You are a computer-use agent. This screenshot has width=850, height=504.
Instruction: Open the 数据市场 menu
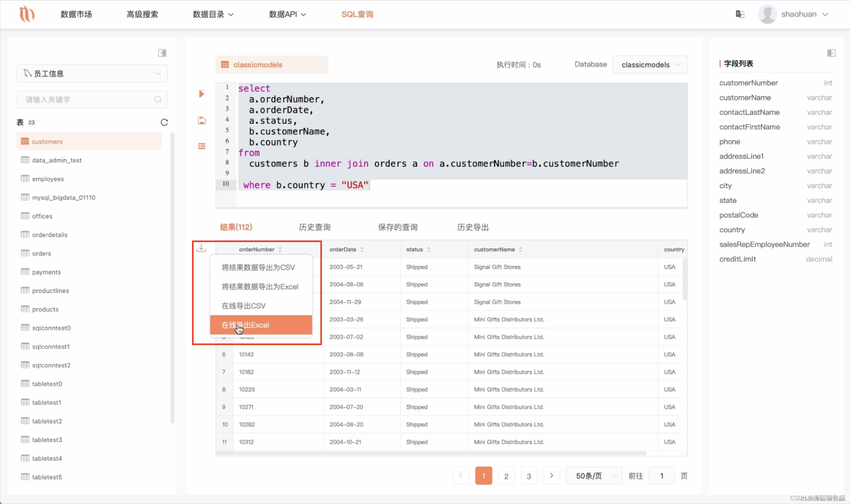point(76,14)
